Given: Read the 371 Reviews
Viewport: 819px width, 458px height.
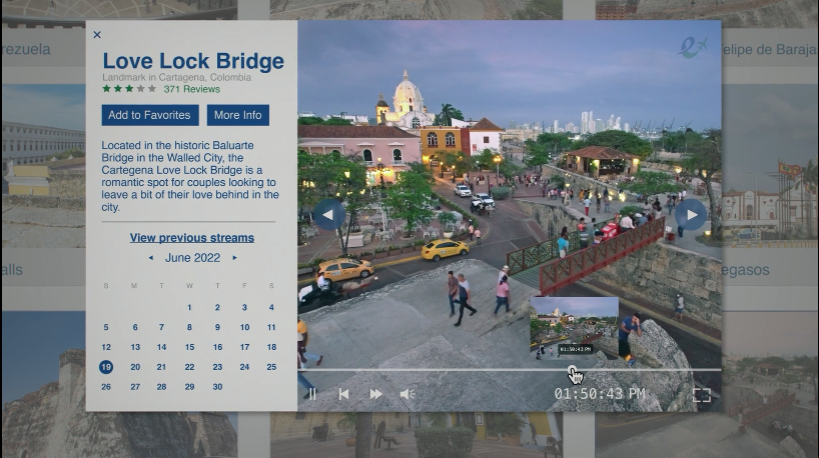Looking at the screenshot, I should [x=191, y=89].
